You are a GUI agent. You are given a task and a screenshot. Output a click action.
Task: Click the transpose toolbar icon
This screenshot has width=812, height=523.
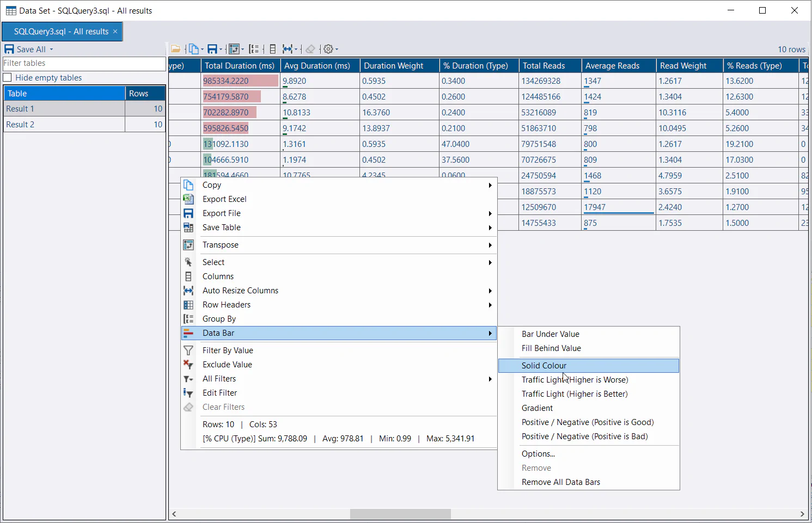point(234,49)
